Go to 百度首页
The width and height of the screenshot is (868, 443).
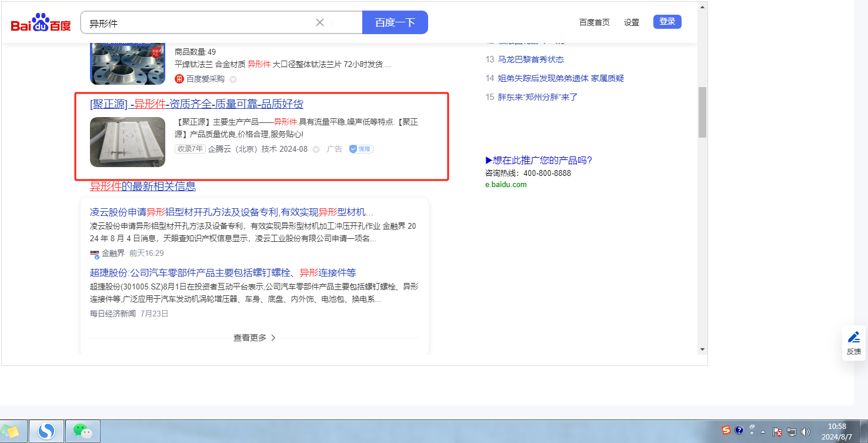pos(594,22)
